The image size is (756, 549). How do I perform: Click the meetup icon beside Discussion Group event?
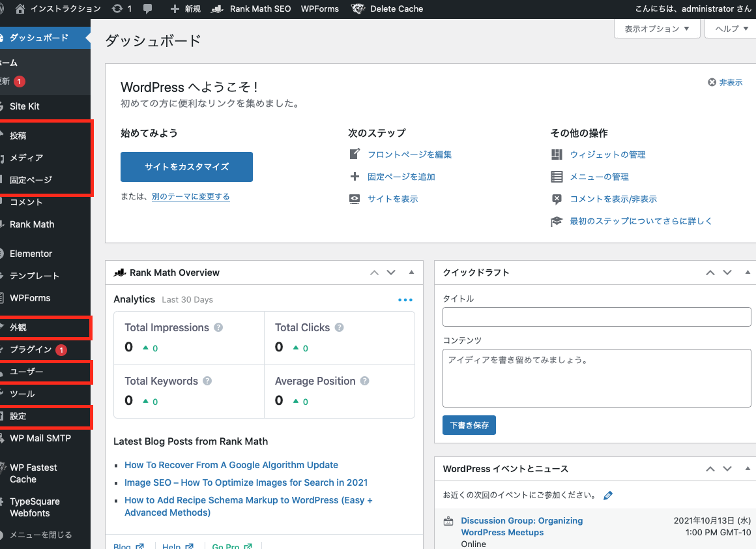pyautogui.click(x=448, y=521)
